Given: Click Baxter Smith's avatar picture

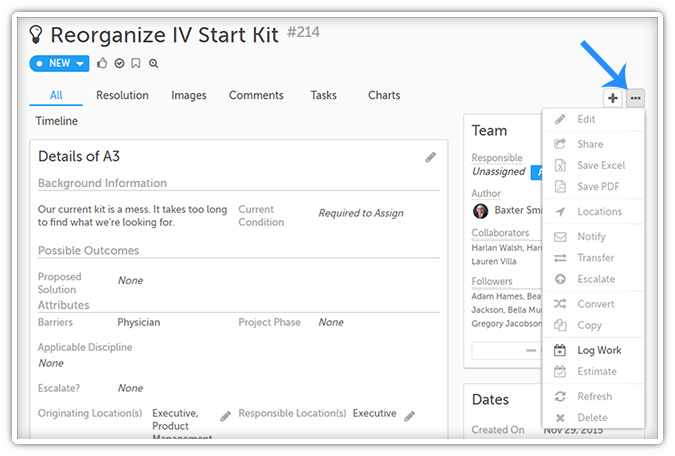Looking at the screenshot, I should (480, 211).
